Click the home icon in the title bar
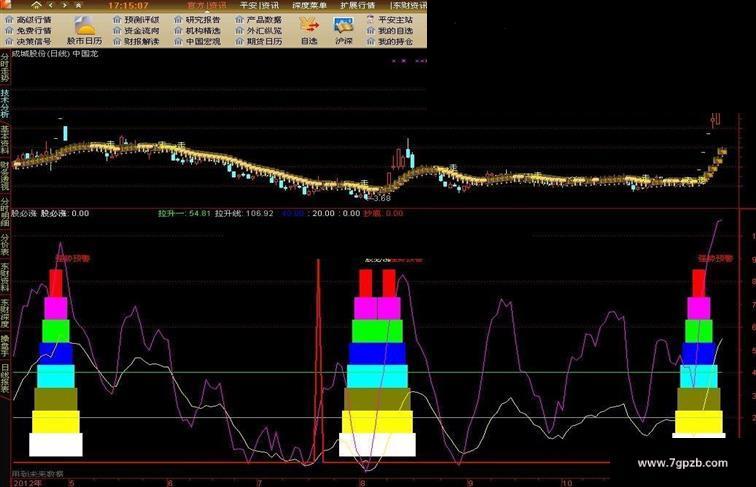The height and width of the screenshot is (487, 756). [x=37, y=5]
